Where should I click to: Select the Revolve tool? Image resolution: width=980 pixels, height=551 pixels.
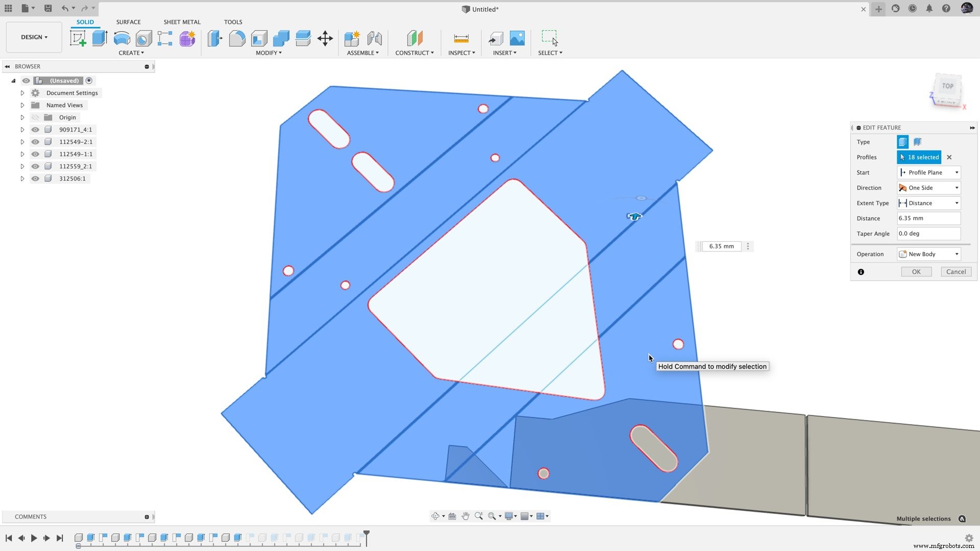click(121, 38)
